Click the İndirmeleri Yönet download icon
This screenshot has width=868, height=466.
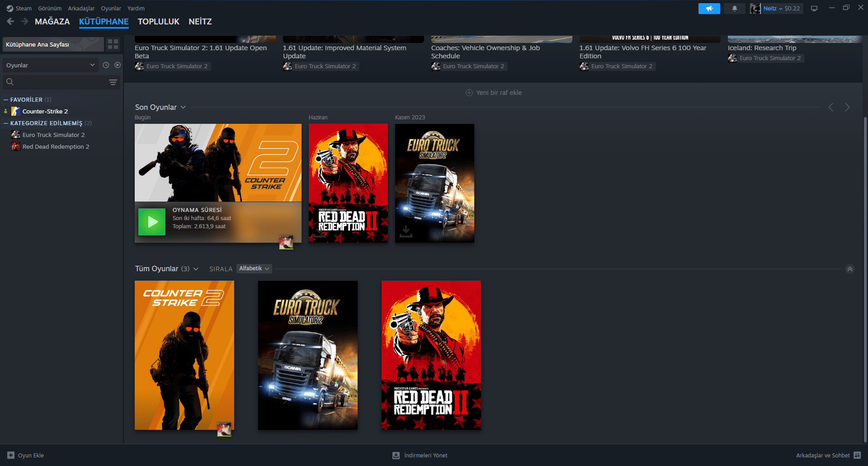pos(396,455)
